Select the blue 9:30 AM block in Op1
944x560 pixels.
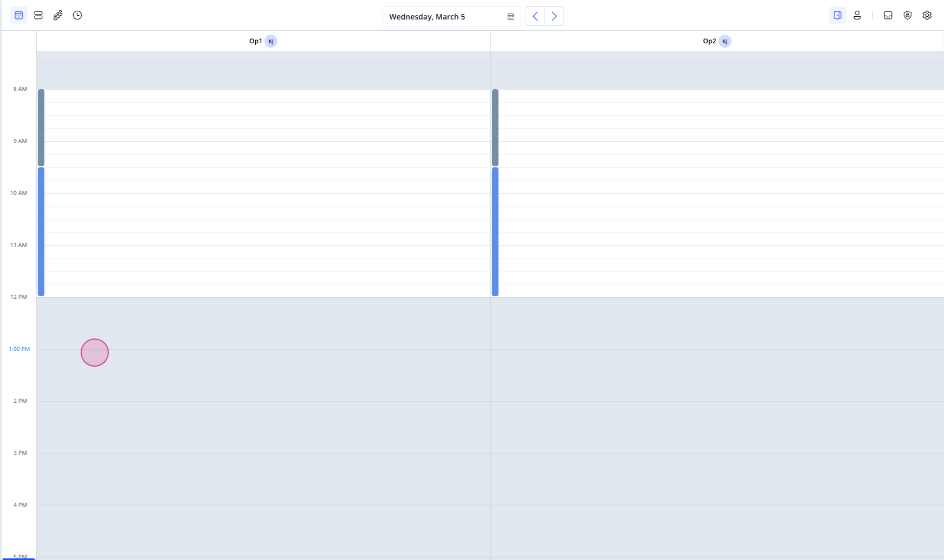coord(41,232)
